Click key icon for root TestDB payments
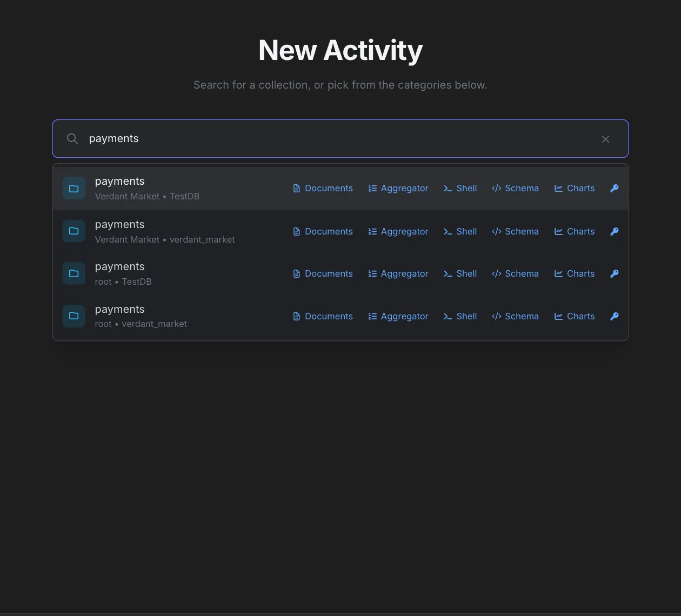 pyautogui.click(x=615, y=273)
